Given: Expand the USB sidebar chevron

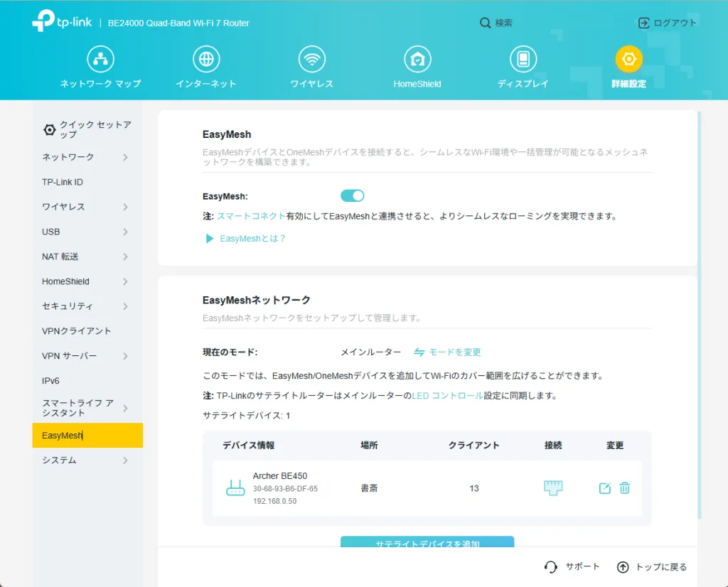Looking at the screenshot, I should pos(125,232).
